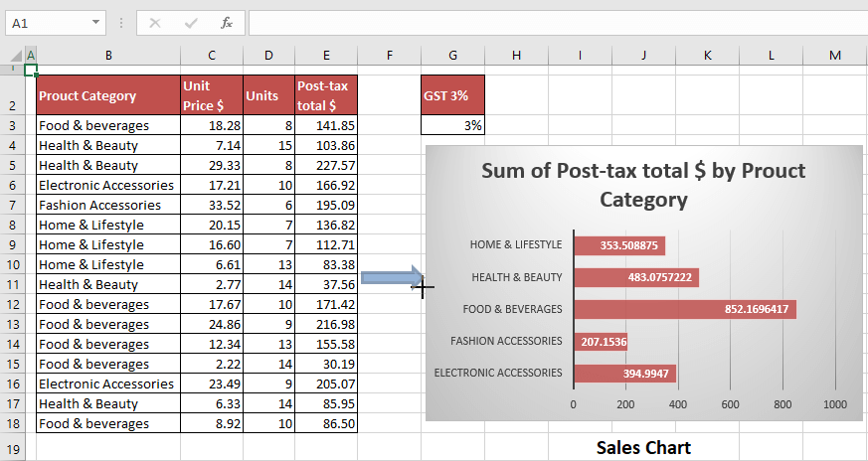Select the "GST 3%" header cell
The image size is (868, 461).
(x=452, y=95)
